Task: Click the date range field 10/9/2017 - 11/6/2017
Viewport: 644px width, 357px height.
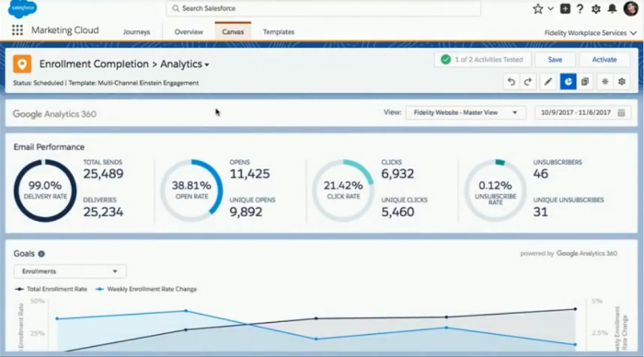Action: (582, 112)
